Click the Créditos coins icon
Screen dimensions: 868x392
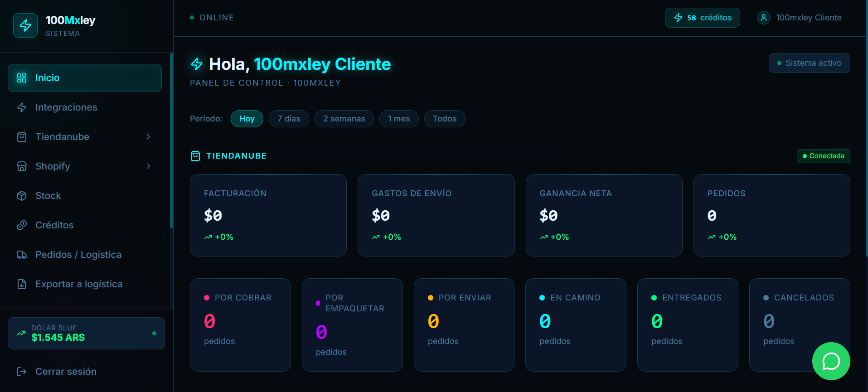click(x=22, y=225)
